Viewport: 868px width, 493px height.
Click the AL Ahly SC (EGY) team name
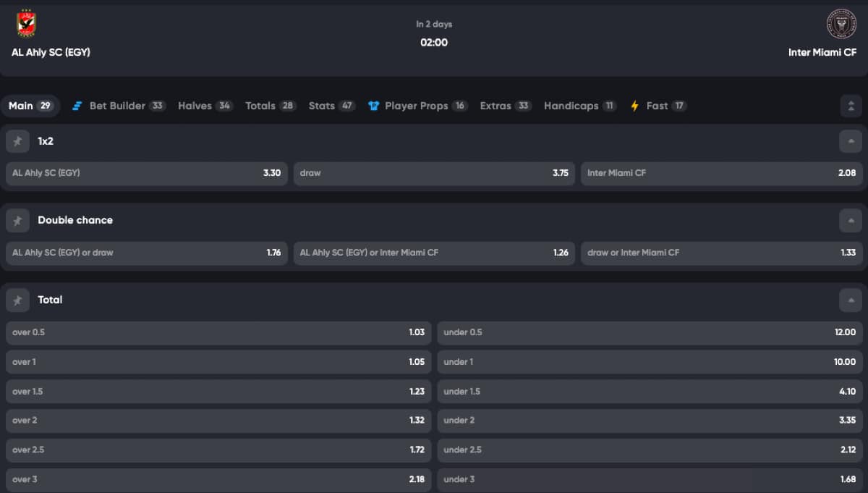(x=51, y=53)
